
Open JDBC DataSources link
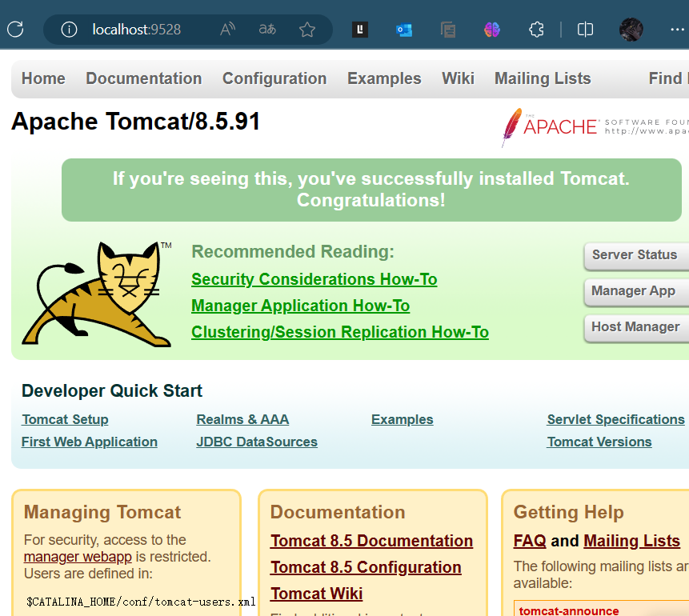257,442
